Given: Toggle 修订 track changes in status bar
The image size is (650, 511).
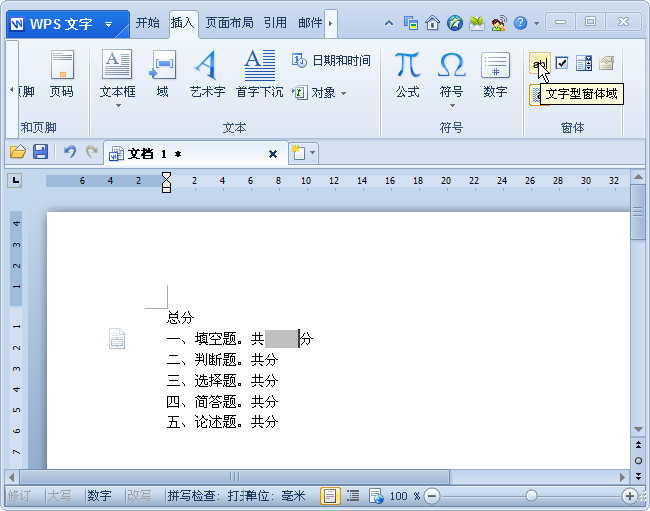Looking at the screenshot, I should coord(20,496).
